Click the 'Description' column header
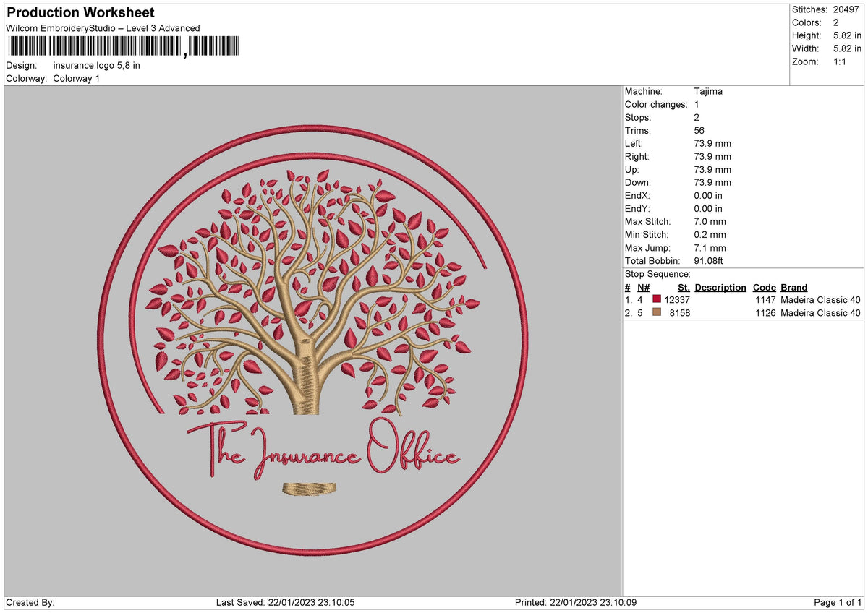This screenshot has height=613, width=868. [x=720, y=287]
